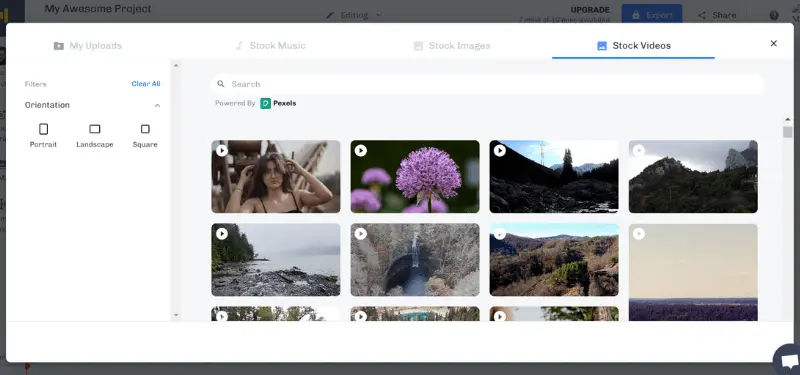Select the rocky hilltop with cloudy sky thumbnail
Image resolution: width=800 pixels, height=375 pixels.
[x=693, y=177]
